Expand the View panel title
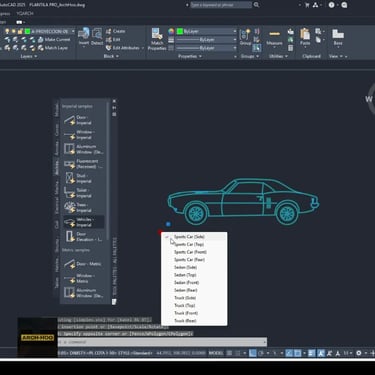 tap(336, 56)
